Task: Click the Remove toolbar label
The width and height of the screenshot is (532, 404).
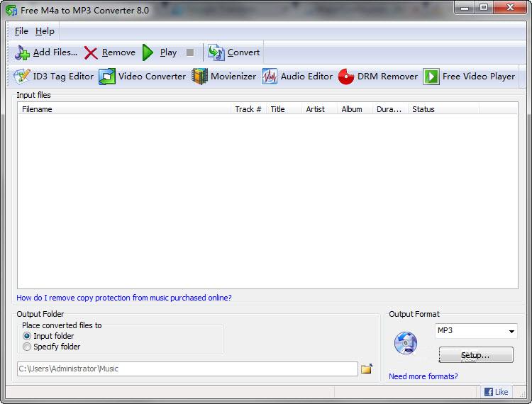Action: pyautogui.click(x=118, y=52)
